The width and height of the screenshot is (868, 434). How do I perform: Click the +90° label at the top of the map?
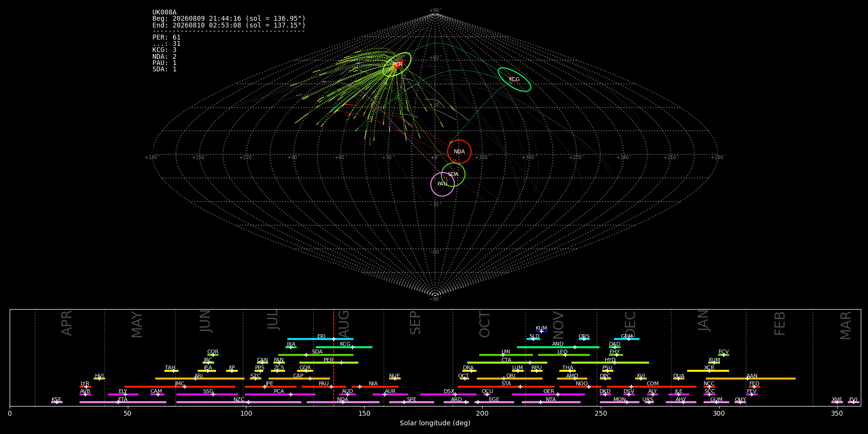(x=435, y=11)
